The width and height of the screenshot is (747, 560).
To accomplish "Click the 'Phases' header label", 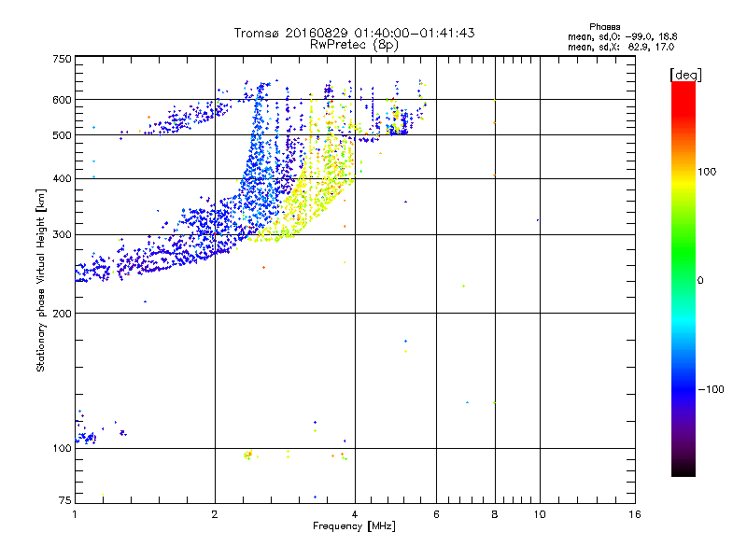I will click(x=604, y=27).
